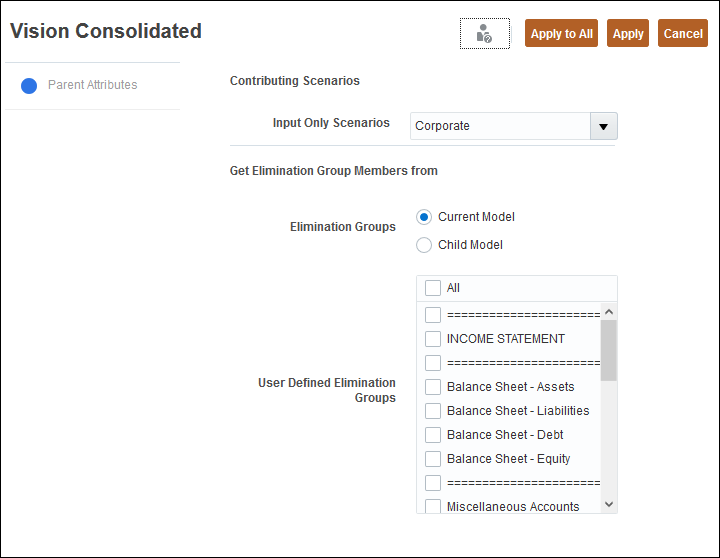
Task: Check Balance Sheet - Equity checkbox
Action: point(433,458)
